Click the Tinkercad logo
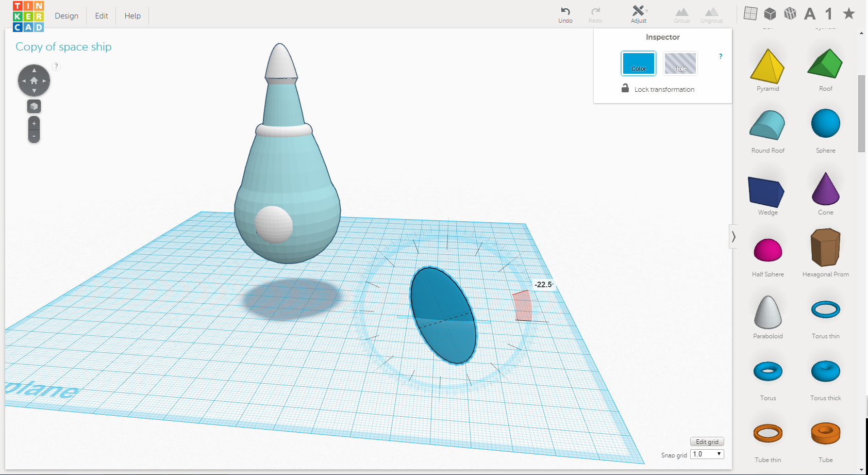Screen dimensions: 868x475 pos(28,17)
